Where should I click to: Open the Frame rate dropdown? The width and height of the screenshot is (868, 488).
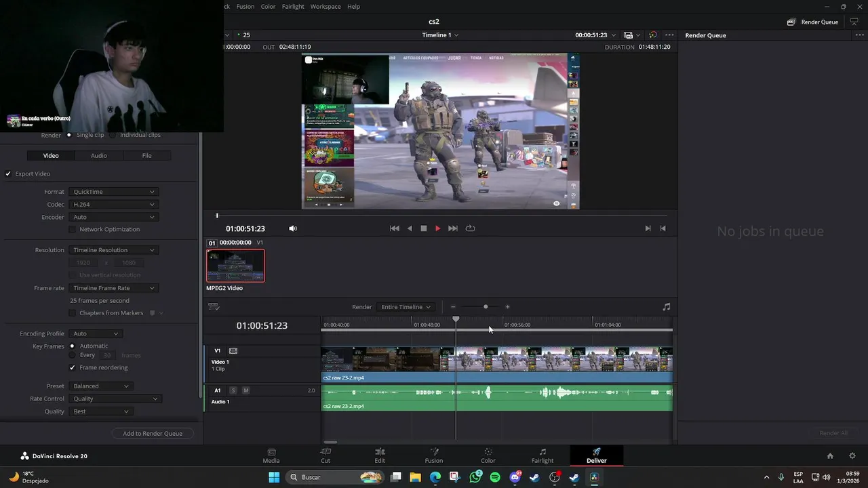113,288
